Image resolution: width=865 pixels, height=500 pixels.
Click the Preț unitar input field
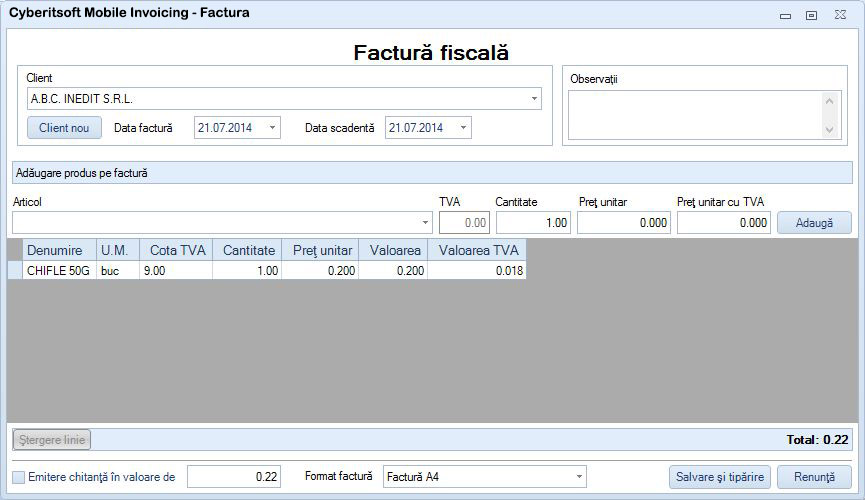click(x=624, y=223)
